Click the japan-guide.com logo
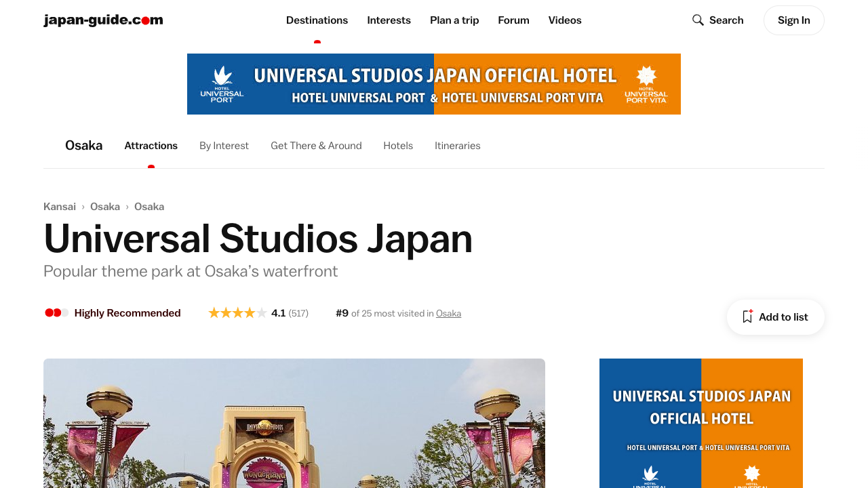The image size is (868, 488). 103,20
